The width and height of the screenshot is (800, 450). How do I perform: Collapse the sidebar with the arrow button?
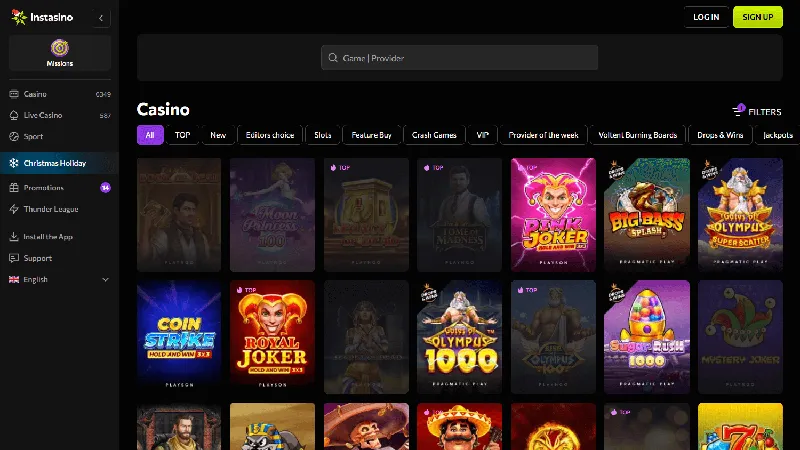click(101, 18)
